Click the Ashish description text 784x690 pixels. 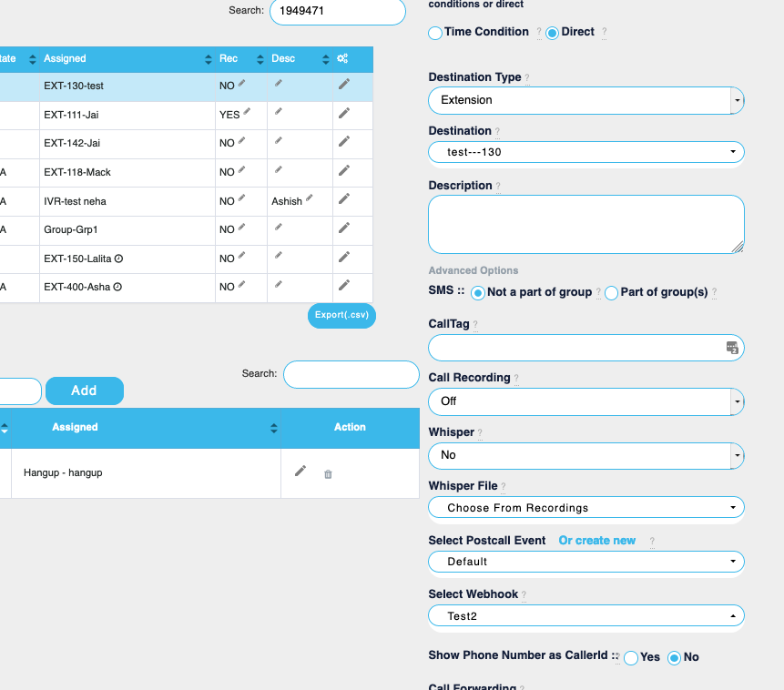(287, 201)
